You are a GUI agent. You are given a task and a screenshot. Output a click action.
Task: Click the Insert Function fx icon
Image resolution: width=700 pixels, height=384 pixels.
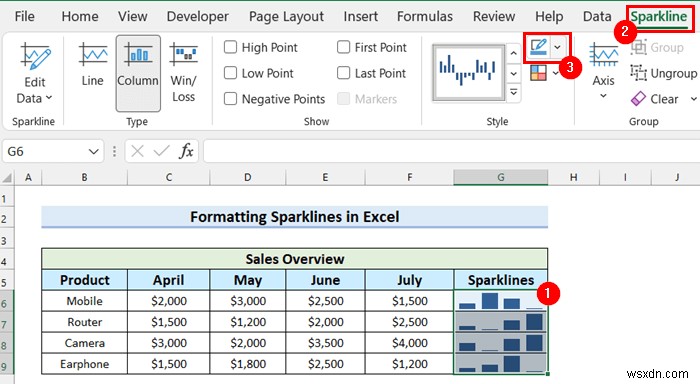click(186, 151)
